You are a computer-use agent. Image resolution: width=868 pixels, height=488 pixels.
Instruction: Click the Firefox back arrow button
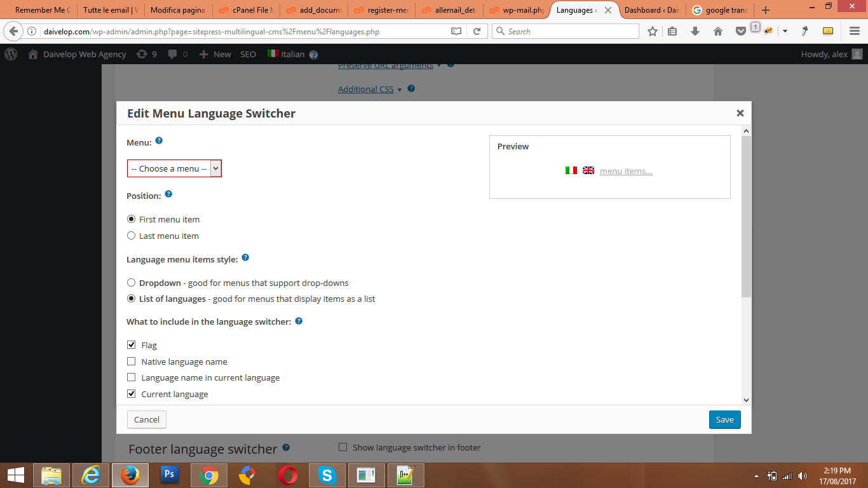13,31
